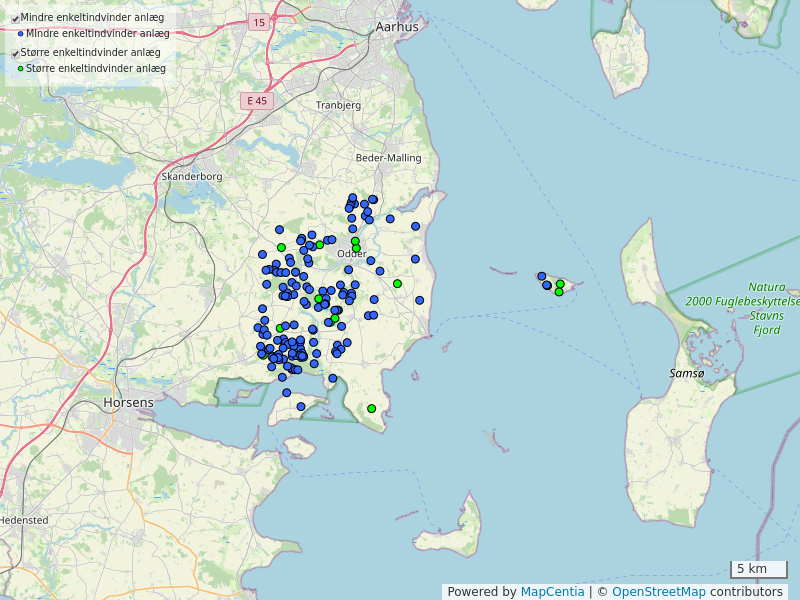Viewport: 800px width, 600px height.
Task: Select the westernmost blue marker on the small island
Action: (541, 276)
